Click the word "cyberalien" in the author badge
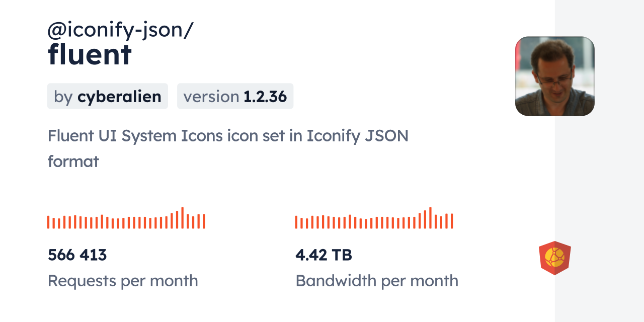The height and width of the screenshot is (322, 644). coord(119,96)
